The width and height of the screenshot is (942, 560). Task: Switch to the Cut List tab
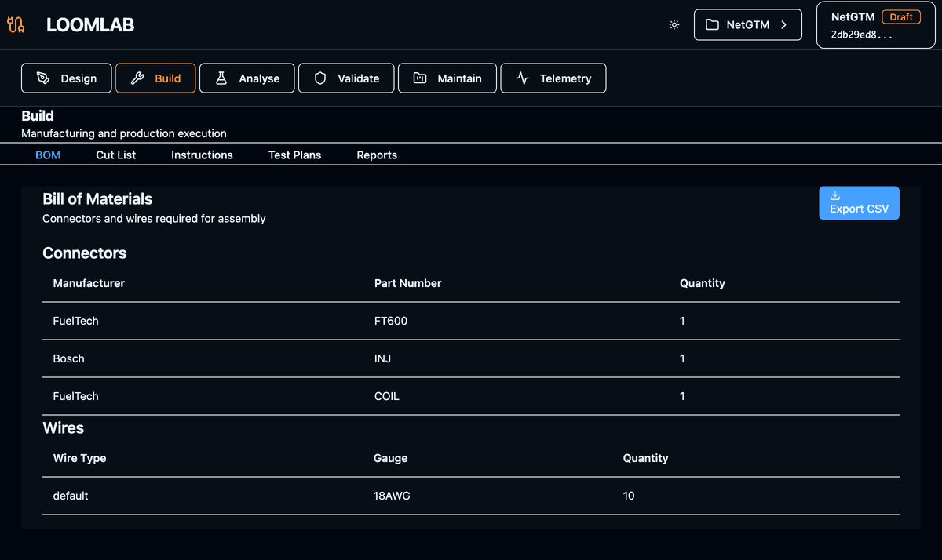pyautogui.click(x=115, y=155)
